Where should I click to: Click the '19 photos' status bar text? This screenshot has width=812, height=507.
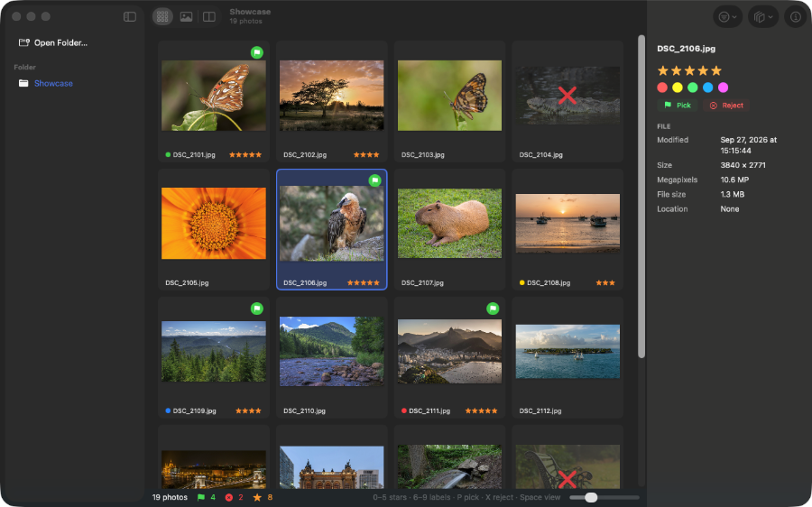pos(170,497)
